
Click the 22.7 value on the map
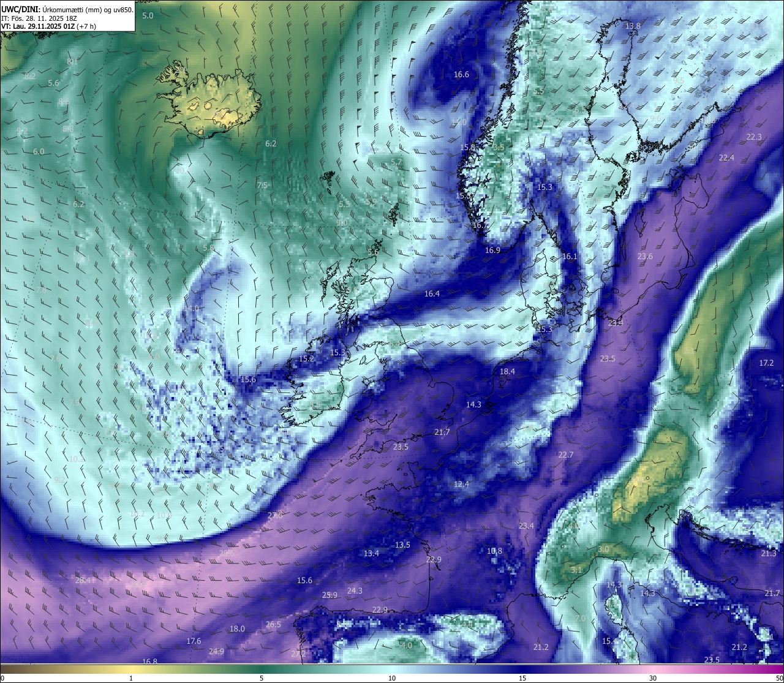(565, 455)
